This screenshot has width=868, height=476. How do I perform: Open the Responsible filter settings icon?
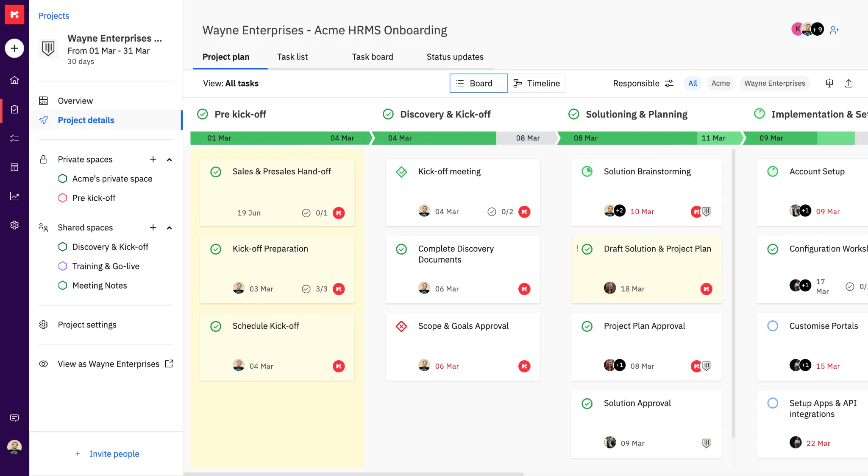[669, 83]
